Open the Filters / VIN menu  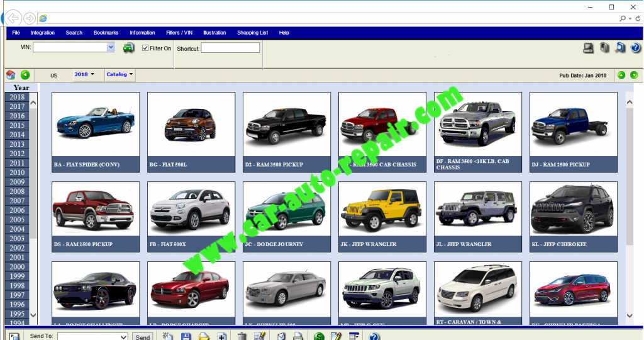pos(179,33)
